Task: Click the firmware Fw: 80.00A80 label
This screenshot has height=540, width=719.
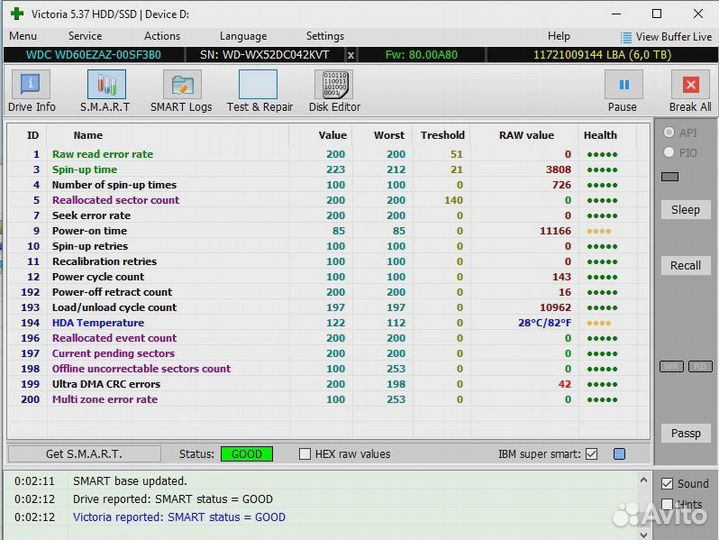Action: (421, 55)
